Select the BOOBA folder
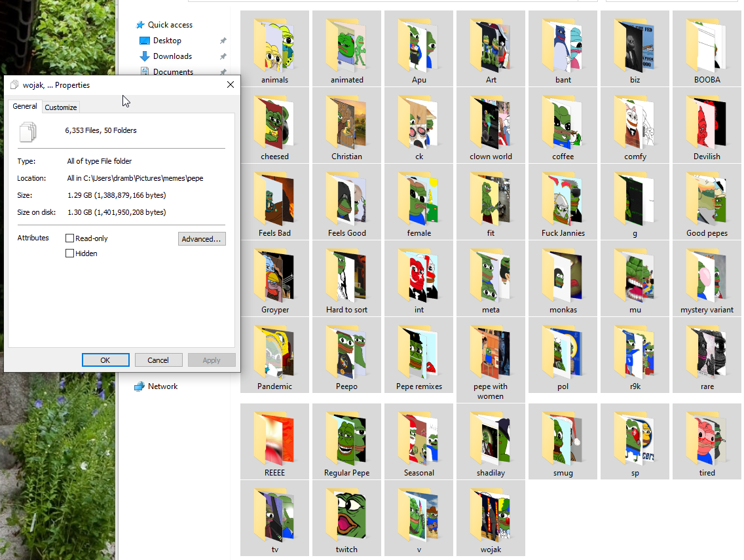744x560 pixels. coord(707,48)
